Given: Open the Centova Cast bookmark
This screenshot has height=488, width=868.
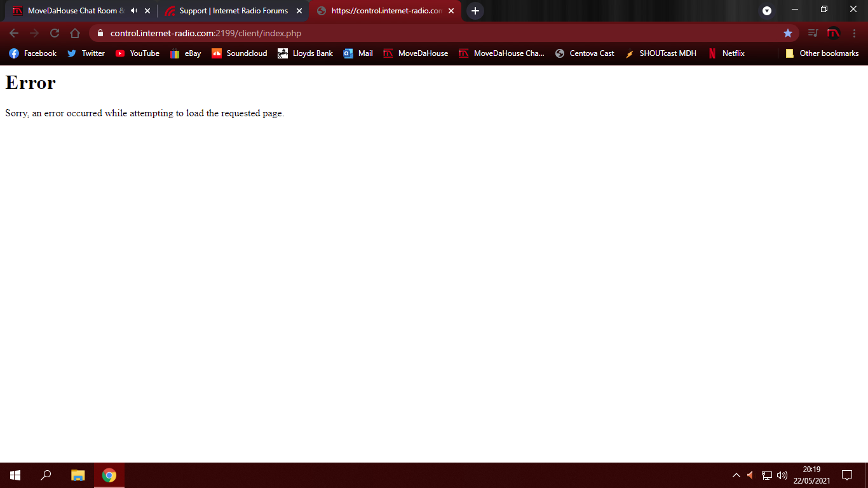Looking at the screenshot, I should pyautogui.click(x=585, y=53).
